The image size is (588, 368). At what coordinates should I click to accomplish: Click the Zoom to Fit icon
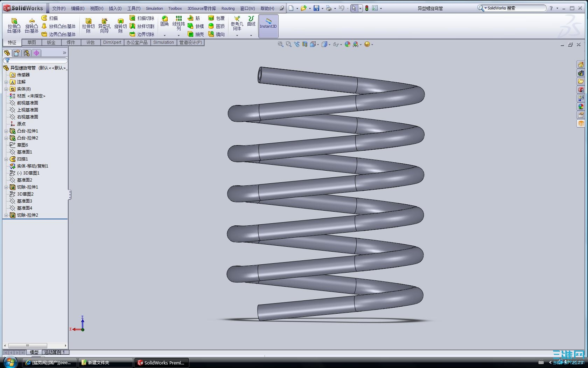point(280,44)
